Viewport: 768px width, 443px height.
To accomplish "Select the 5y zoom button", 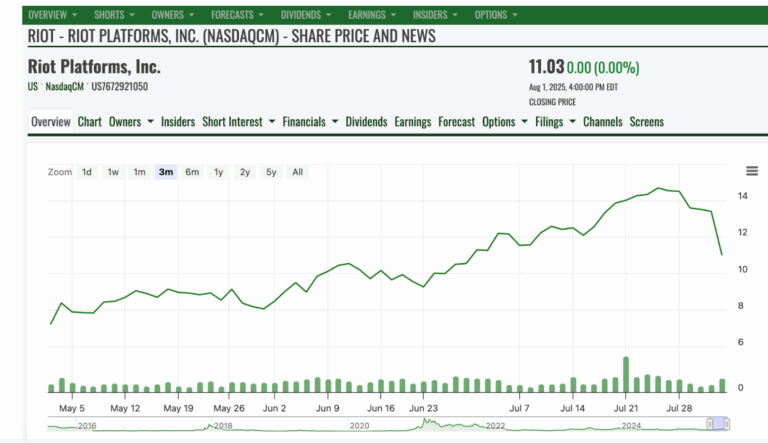I will (x=271, y=172).
